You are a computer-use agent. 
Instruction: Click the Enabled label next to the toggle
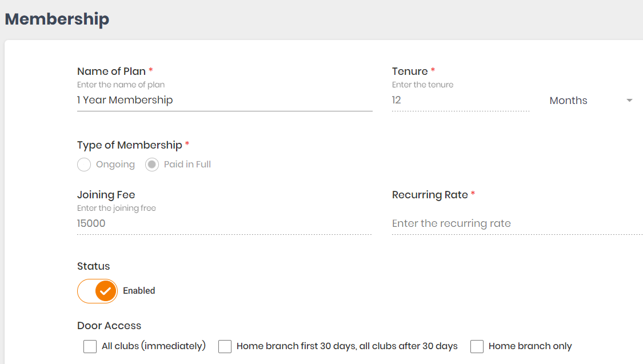(x=139, y=291)
